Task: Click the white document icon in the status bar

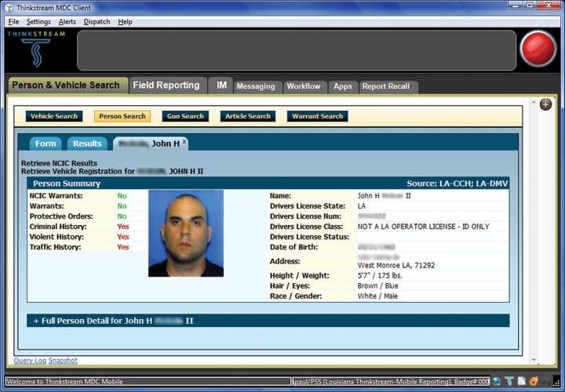Action: 521,382
